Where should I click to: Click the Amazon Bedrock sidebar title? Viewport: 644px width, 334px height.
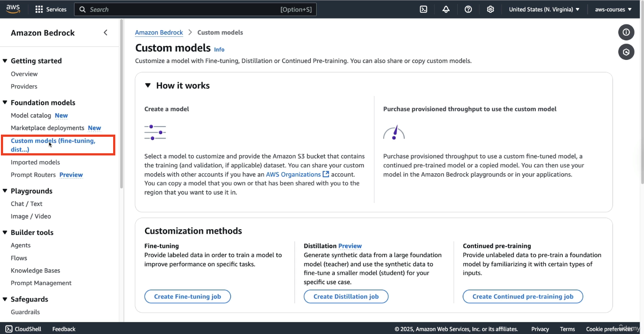[x=43, y=33]
